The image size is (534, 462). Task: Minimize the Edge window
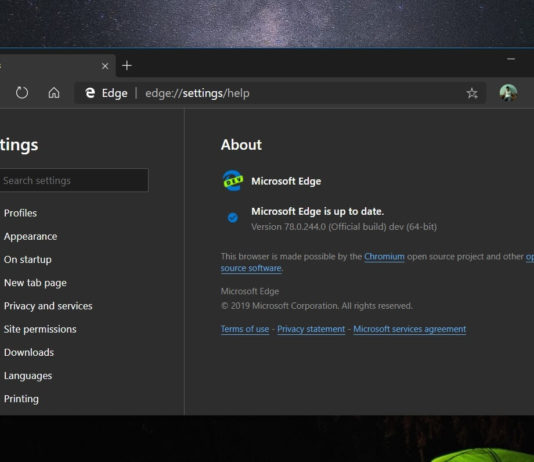click(511, 59)
